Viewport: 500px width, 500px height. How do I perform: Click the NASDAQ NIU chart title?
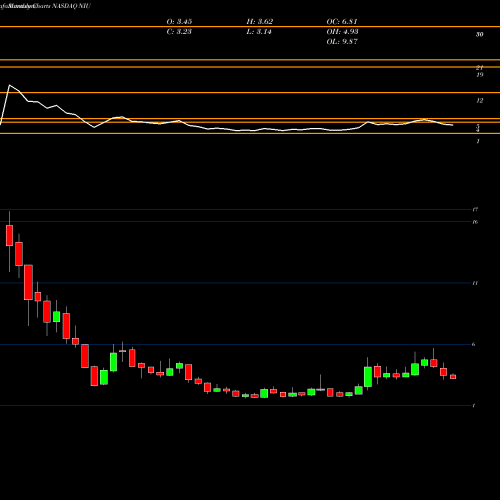pyautogui.click(x=70, y=6)
